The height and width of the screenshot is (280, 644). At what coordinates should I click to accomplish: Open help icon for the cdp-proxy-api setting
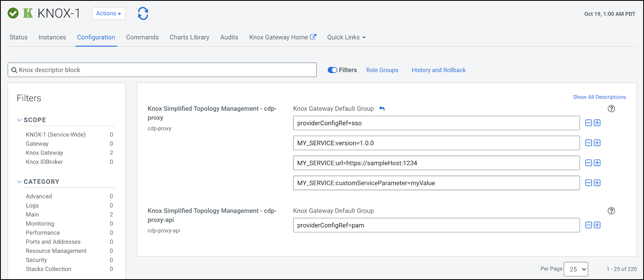pos(611,211)
